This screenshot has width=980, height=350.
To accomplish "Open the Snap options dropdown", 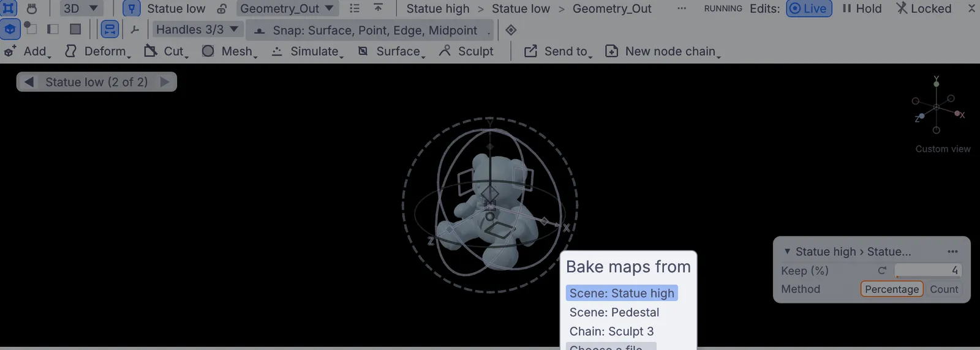I will 371,30.
